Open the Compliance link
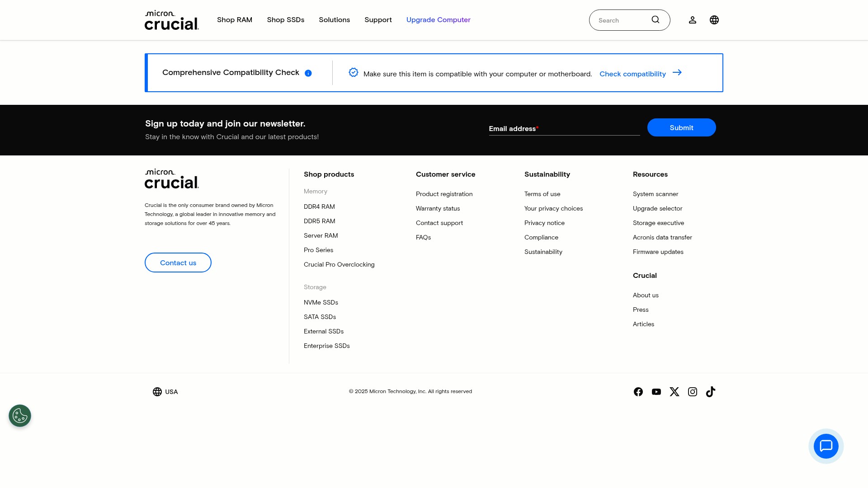Image resolution: width=868 pixels, height=488 pixels. [x=541, y=238]
